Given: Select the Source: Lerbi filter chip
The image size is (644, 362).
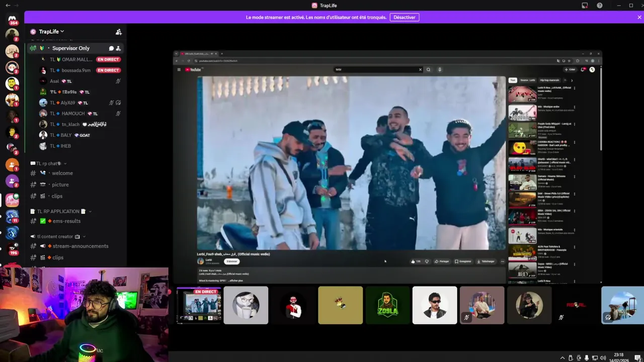Looking at the screenshot, I should point(528,80).
